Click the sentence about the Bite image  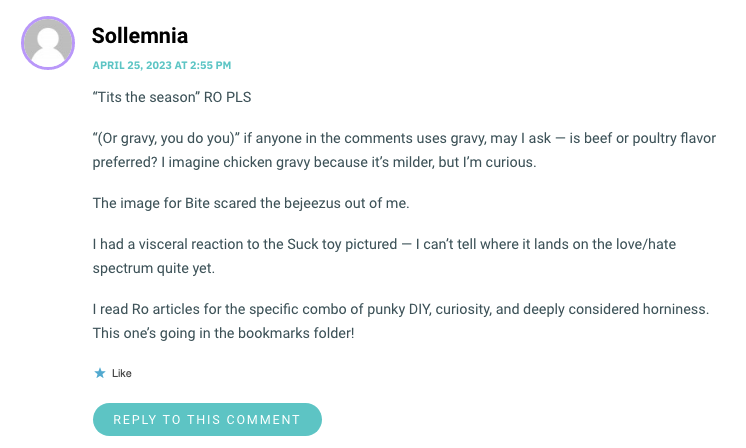click(x=251, y=203)
